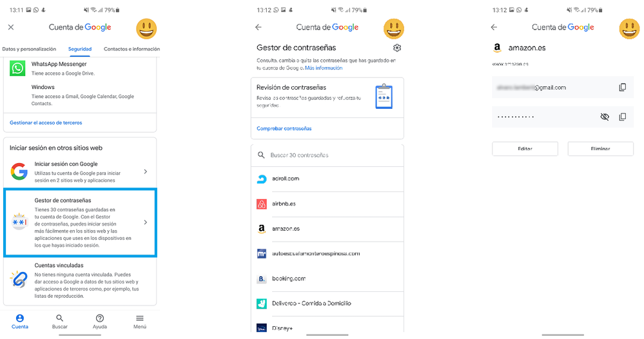Expand Gestor de contraseñas chevron

pos(146,222)
